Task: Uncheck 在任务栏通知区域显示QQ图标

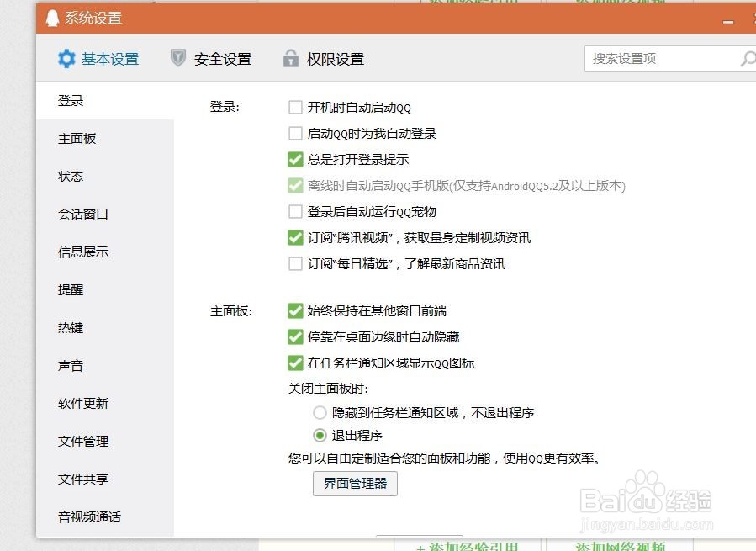Action: (295, 363)
